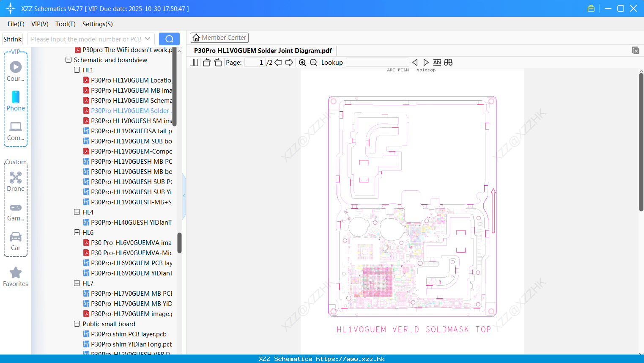
Task: Open P30Pro shim YiDianTong.pcb file
Action: 127,344
